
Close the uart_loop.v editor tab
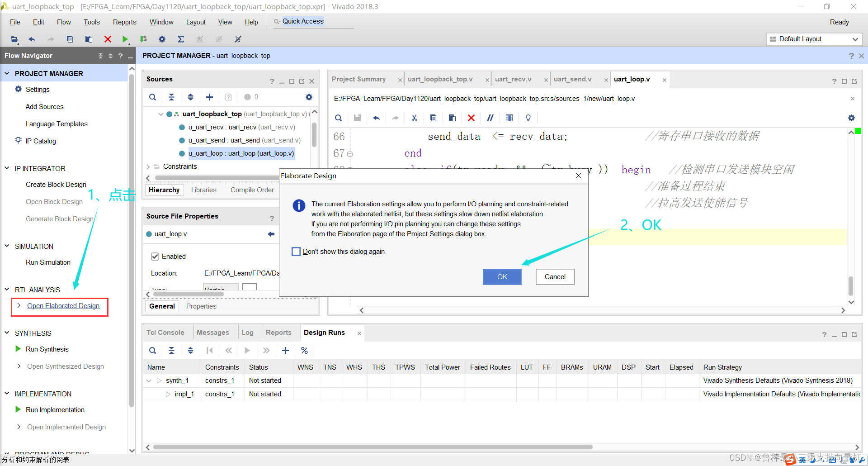click(x=664, y=80)
